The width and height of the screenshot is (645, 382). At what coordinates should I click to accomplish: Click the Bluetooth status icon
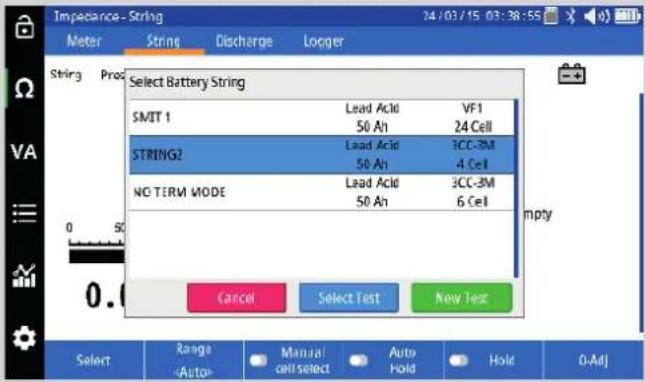[x=570, y=16]
